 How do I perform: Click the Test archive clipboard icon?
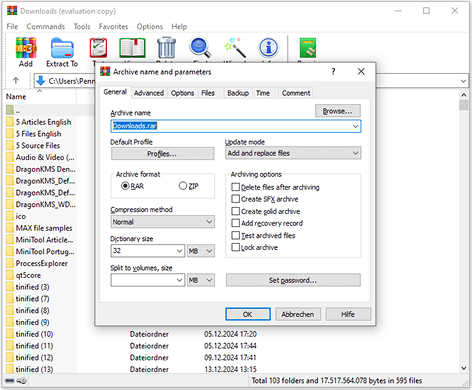click(x=98, y=48)
